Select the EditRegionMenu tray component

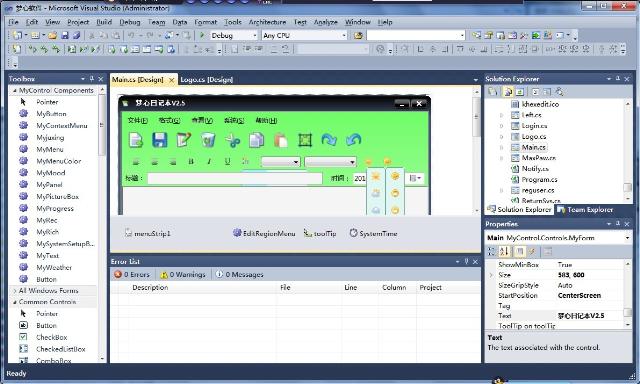tap(264, 233)
